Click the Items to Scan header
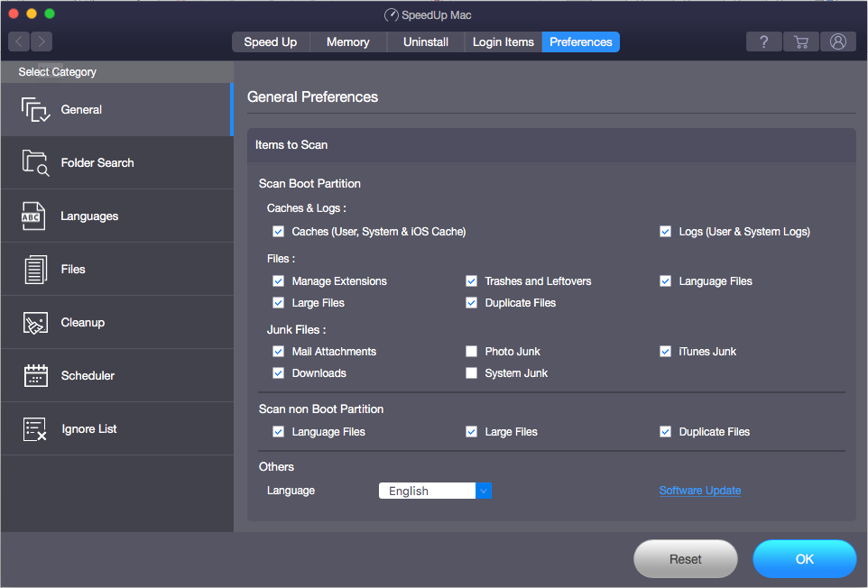 click(x=291, y=145)
